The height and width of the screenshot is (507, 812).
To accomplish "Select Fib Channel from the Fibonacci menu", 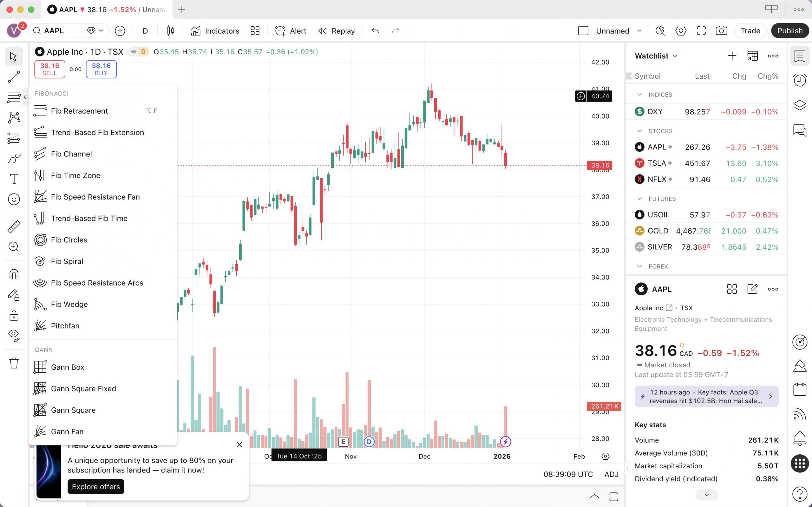I will pos(71,154).
